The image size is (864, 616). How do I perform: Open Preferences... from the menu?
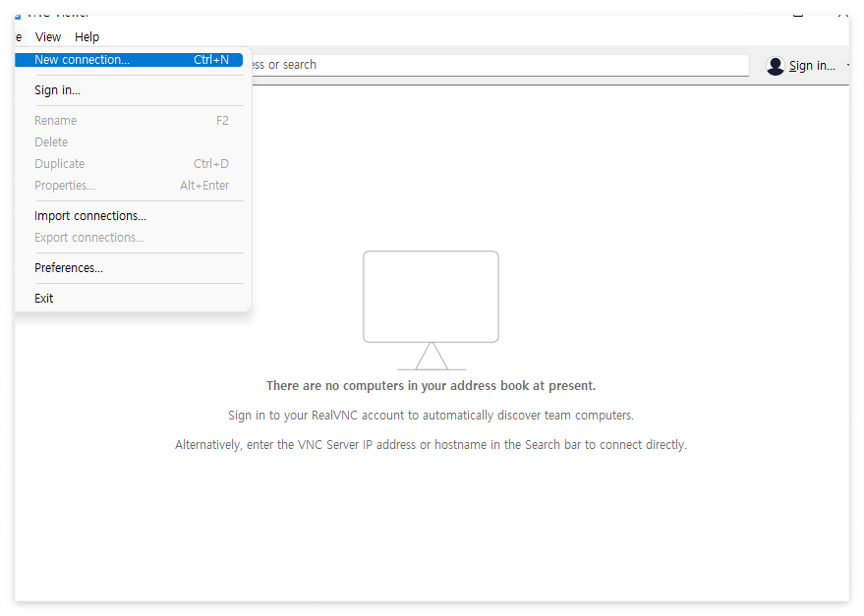[129, 268]
